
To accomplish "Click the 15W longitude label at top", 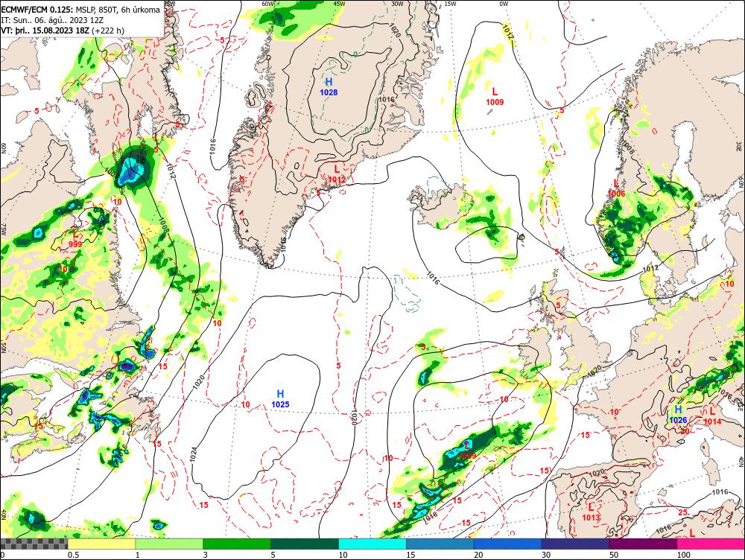I will 450,4.
